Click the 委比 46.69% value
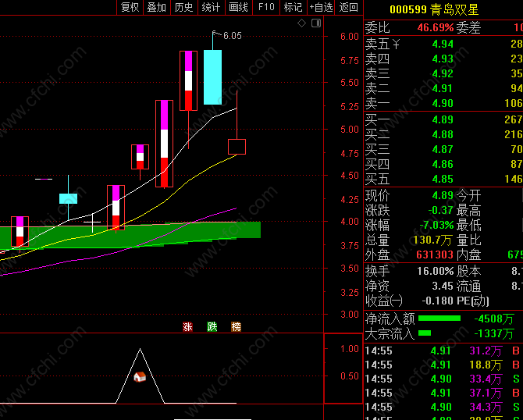The image size is (523, 420). (436, 27)
